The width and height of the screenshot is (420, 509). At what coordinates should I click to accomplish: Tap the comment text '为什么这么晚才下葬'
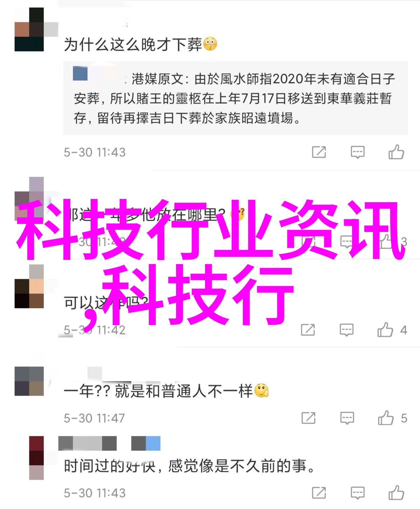133,44
